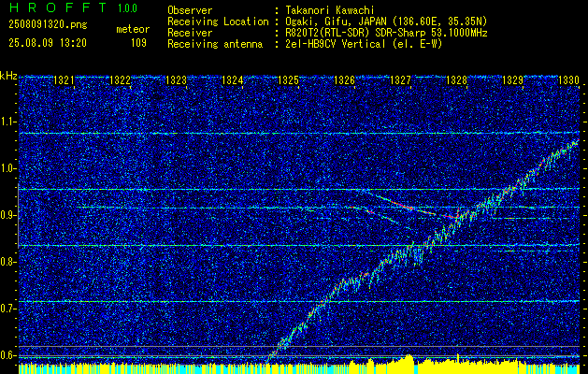Click the 0.9 kHz axis label
Image resolution: width=588 pixels, height=374 pixels.
pyautogui.click(x=7, y=215)
